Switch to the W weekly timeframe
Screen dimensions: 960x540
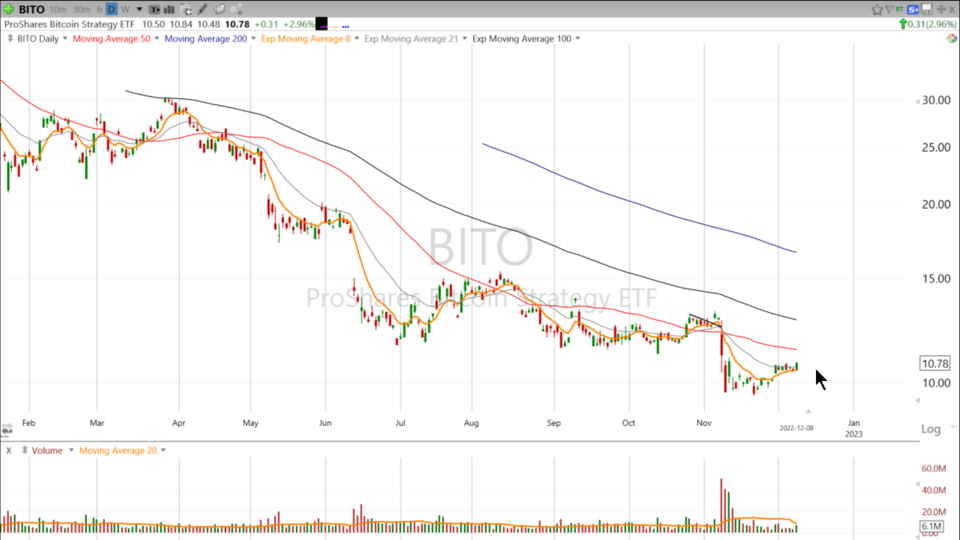[125, 9]
